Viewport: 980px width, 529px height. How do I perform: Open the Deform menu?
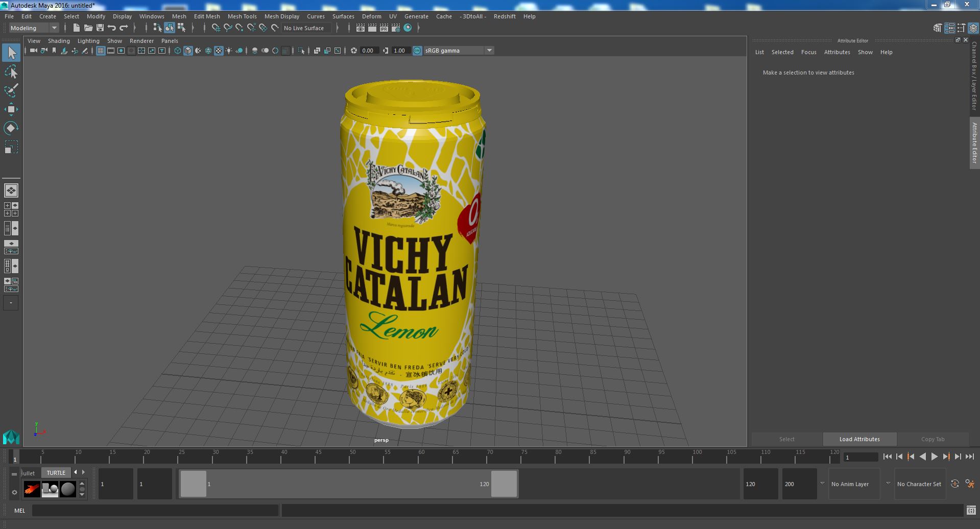pos(371,16)
